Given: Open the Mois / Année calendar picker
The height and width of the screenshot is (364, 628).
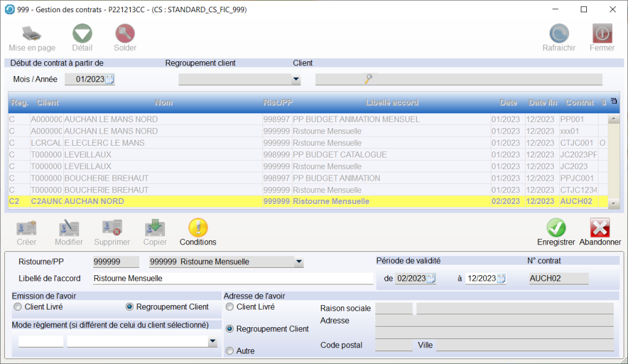Looking at the screenshot, I should (110, 79).
